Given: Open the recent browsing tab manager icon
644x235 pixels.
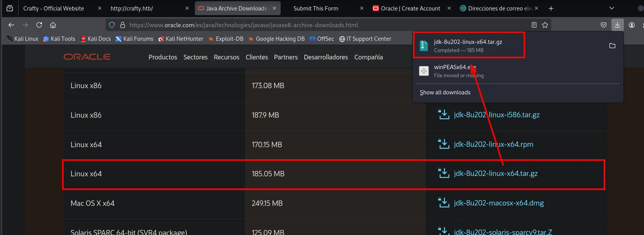Looking at the screenshot, I should (10, 8).
